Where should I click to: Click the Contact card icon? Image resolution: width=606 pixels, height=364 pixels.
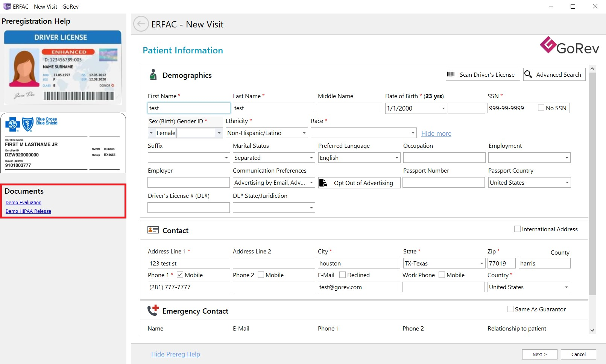point(153,230)
